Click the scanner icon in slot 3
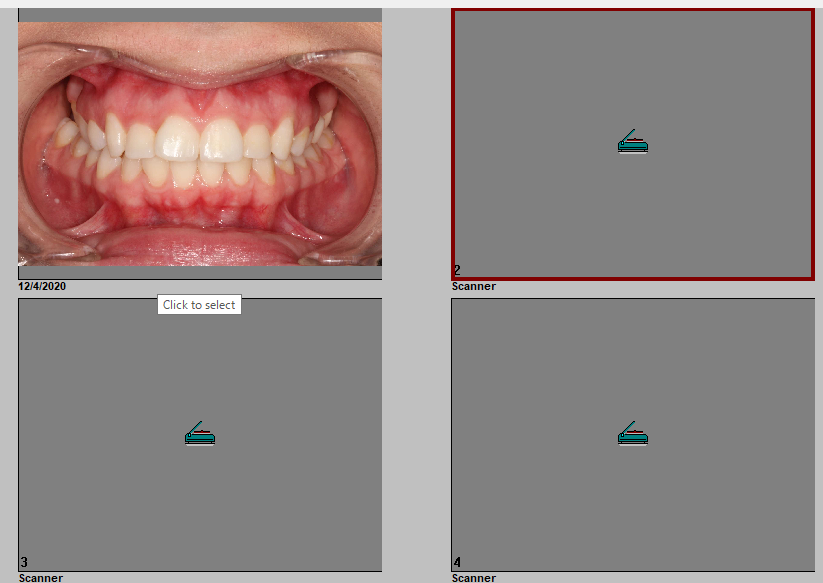The width and height of the screenshot is (823, 583). click(x=200, y=433)
